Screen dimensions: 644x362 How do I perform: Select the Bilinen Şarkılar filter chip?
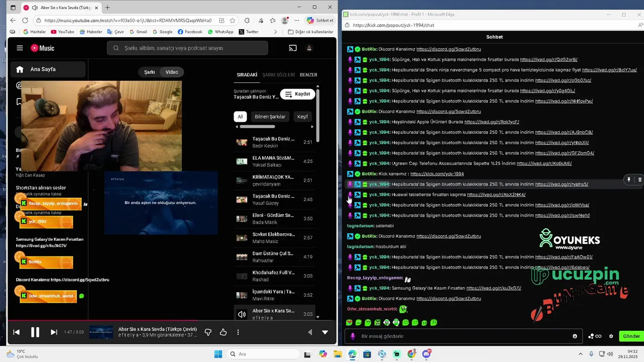tap(270, 117)
